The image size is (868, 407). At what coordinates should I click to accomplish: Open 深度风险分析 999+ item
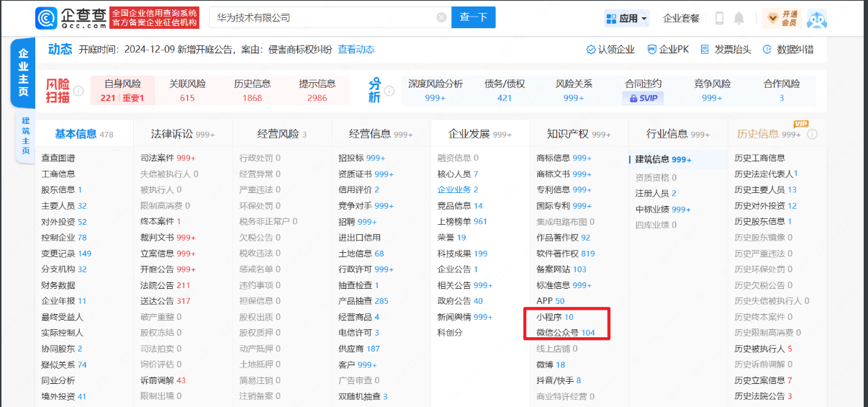click(435, 91)
